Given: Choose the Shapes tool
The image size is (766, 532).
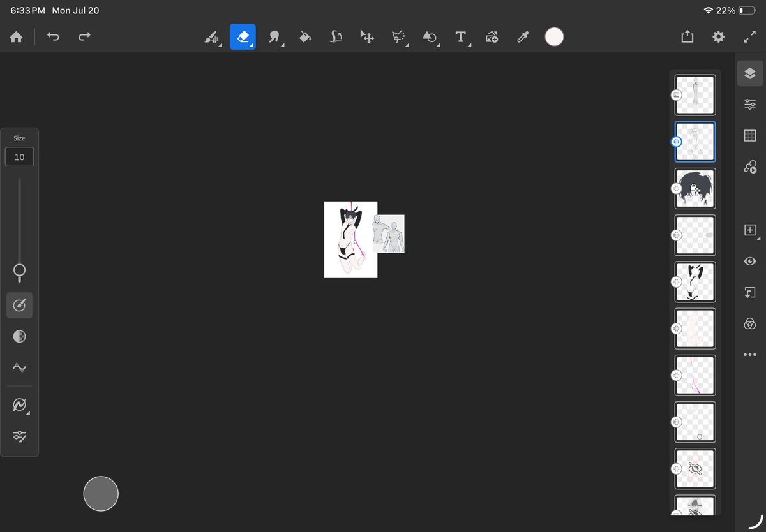Looking at the screenshot, I should (430, 37).
